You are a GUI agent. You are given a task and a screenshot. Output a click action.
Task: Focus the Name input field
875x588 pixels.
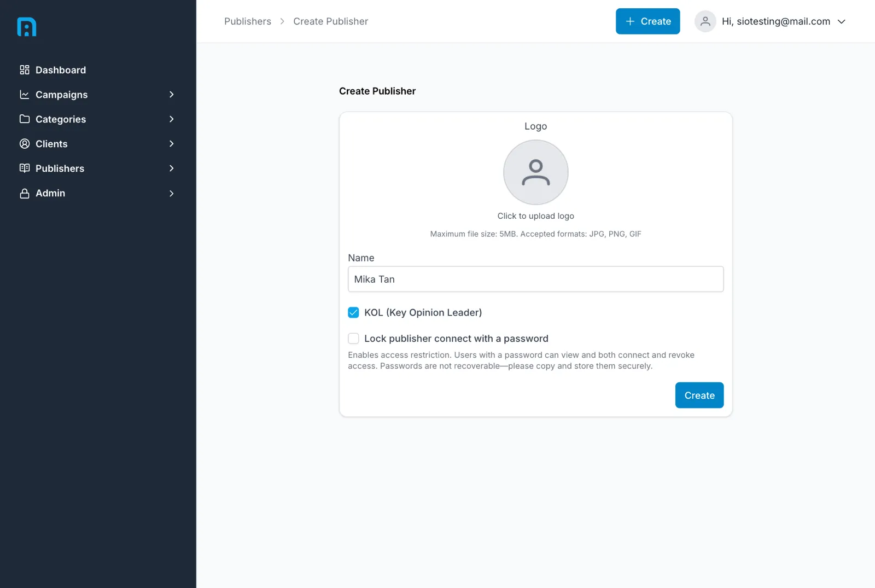click(536, 279)
